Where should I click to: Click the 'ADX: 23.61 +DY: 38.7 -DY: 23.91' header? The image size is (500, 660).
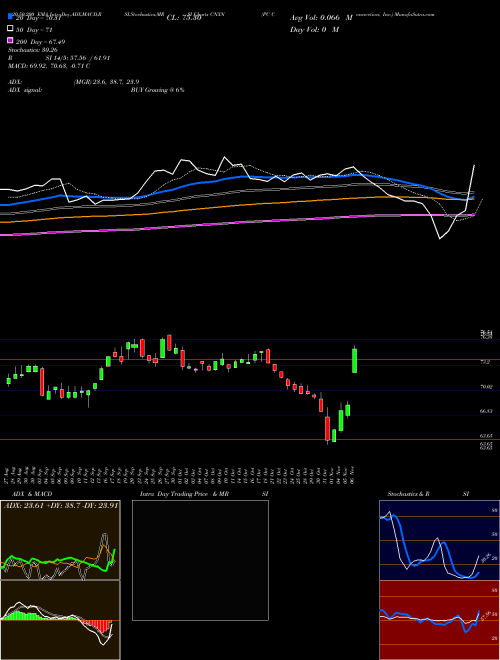tap(61, 505)
